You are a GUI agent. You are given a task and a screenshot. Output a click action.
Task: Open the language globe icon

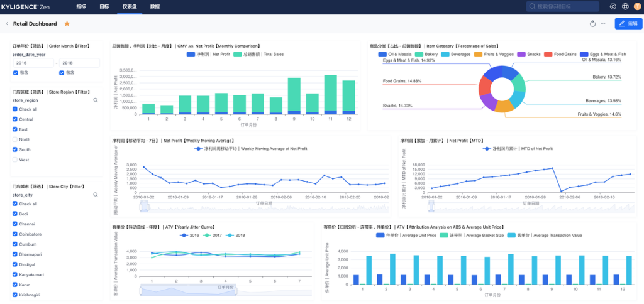click(x=625, y=6)
